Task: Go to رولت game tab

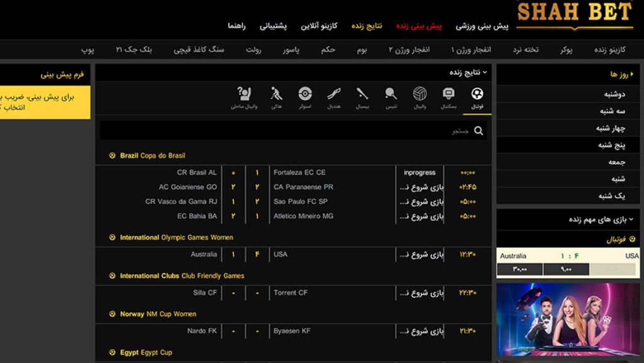Action: (253, 50)
